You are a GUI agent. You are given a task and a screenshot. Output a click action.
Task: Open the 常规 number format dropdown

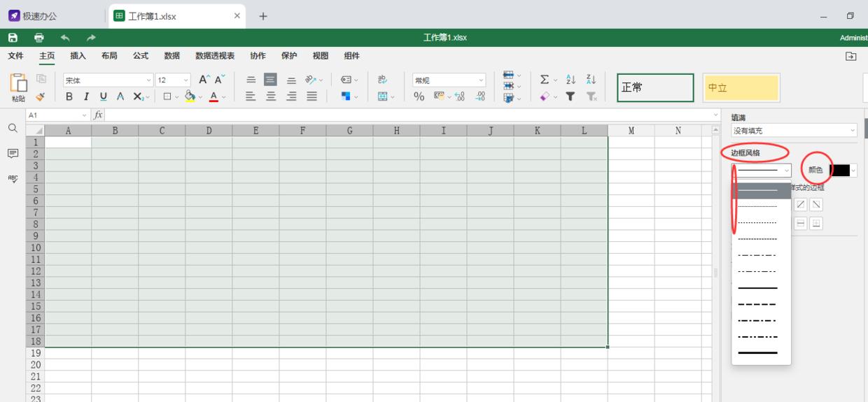click(x=449, y=80)
